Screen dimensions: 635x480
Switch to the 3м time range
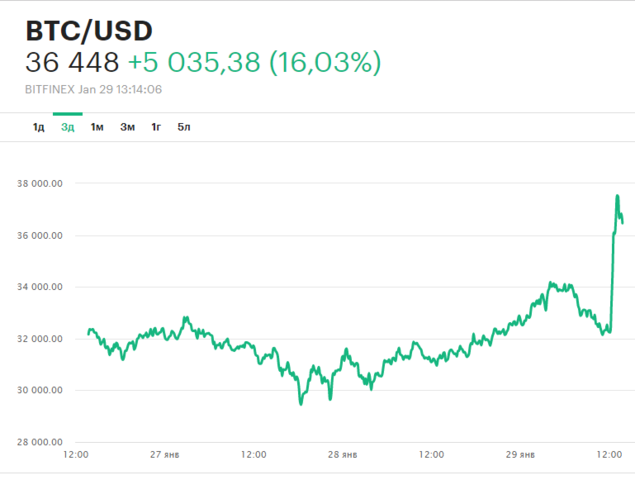pos(127,127)
